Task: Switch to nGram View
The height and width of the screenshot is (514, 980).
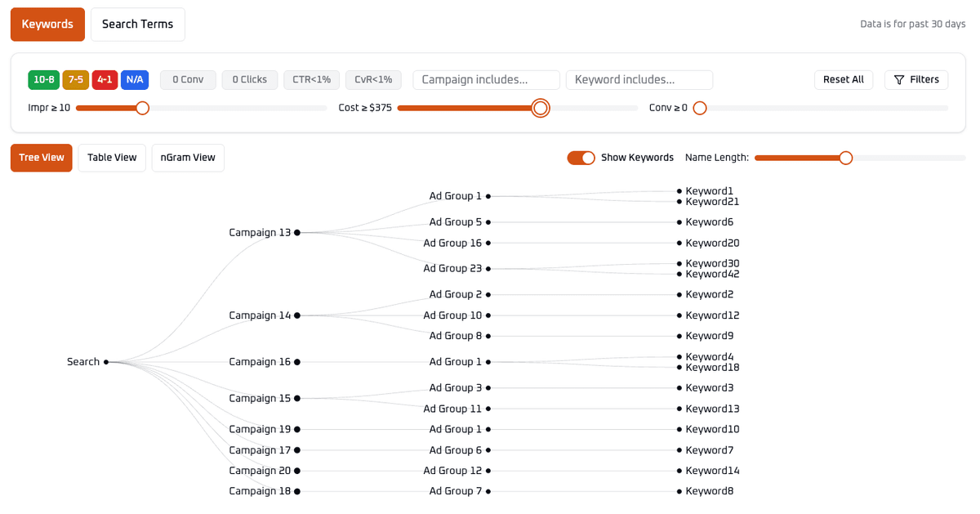Action: coord(188,158)
